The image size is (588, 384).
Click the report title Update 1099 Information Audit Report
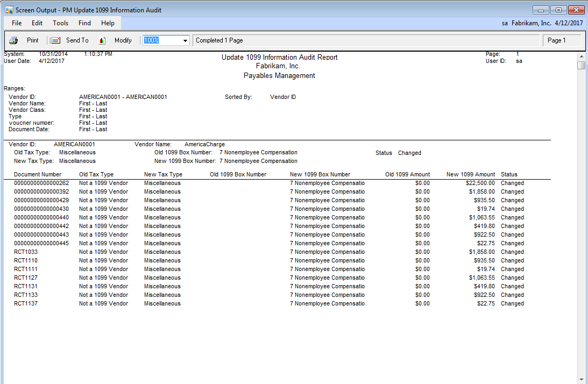(279, 57)
